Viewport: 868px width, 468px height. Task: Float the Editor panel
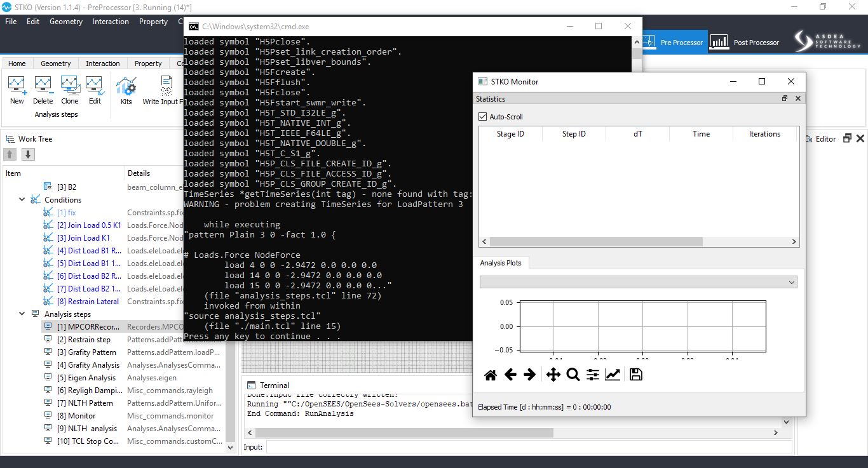(847, 138)
